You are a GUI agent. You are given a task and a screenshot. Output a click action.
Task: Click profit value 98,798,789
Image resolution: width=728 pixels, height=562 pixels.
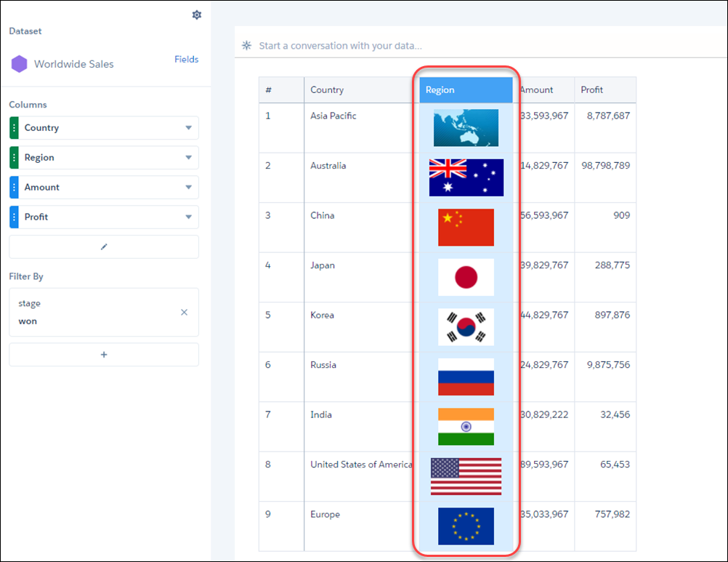[605, 165]
